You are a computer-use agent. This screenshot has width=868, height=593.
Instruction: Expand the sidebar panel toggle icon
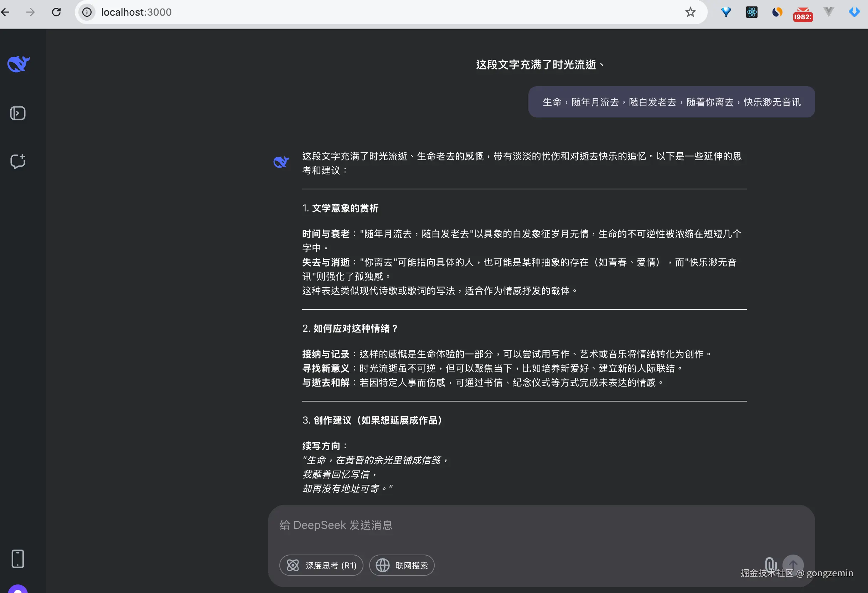click(17, 113)
